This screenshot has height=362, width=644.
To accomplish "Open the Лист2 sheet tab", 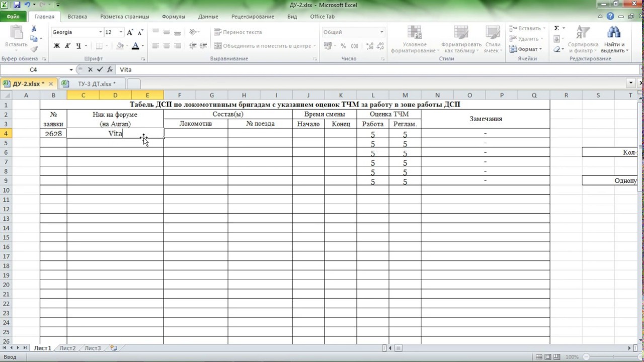I will click(x=67, y=348).
